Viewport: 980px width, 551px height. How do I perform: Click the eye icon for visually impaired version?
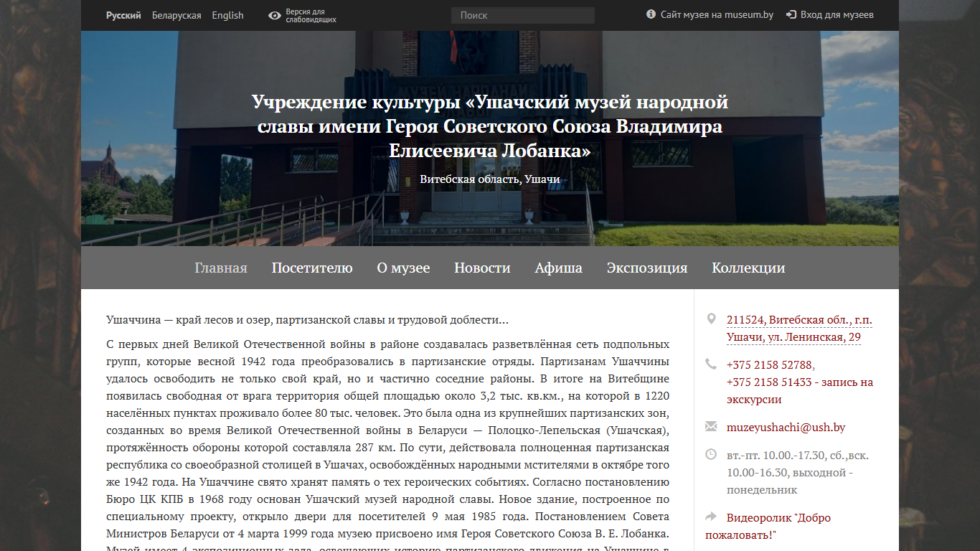[x=274, y=16]
